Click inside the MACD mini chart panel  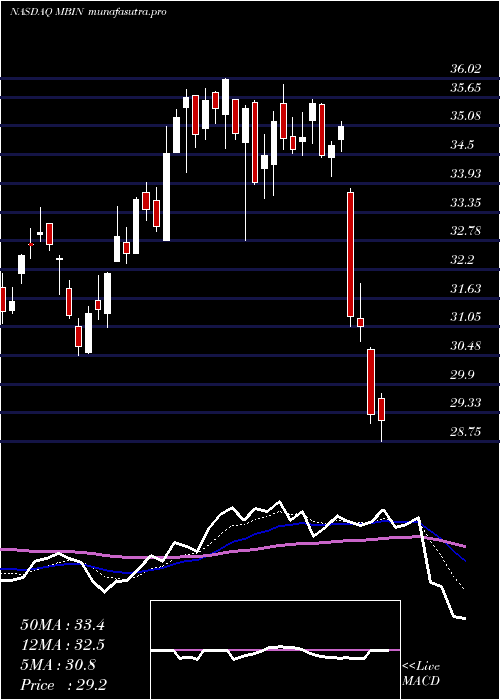(275, 650)
